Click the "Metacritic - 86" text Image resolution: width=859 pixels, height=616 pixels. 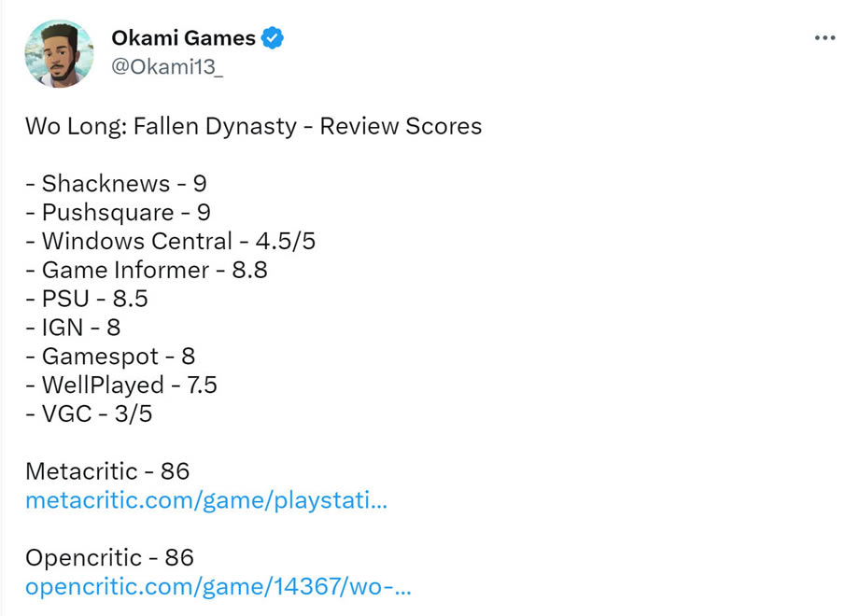pyautogui.click(x=109, y=471)
